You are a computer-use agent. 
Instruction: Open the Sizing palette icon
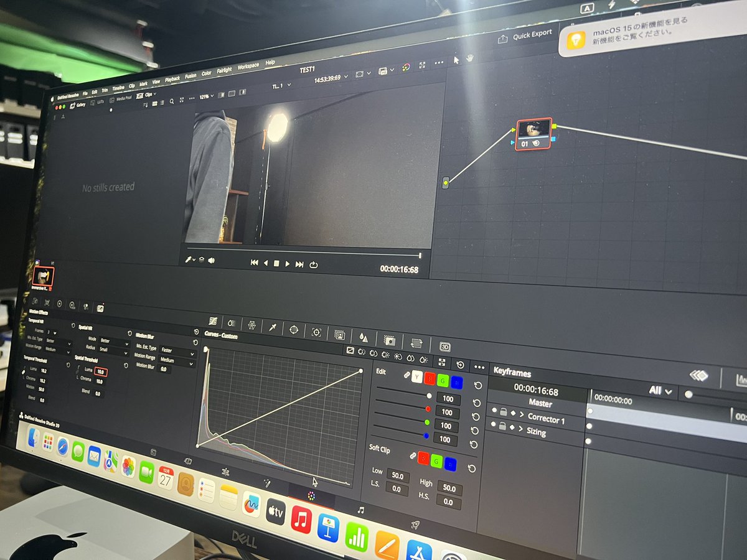pyautogui.click(x=416, y=343)
